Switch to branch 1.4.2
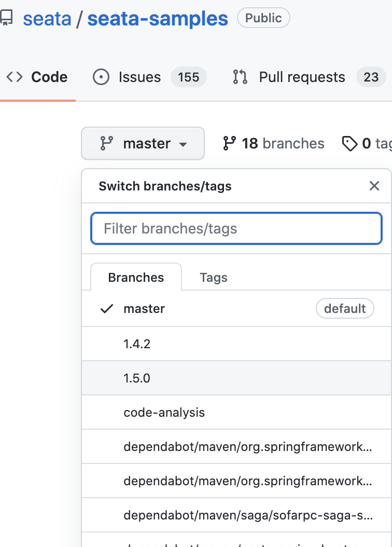 coord(236,344)
